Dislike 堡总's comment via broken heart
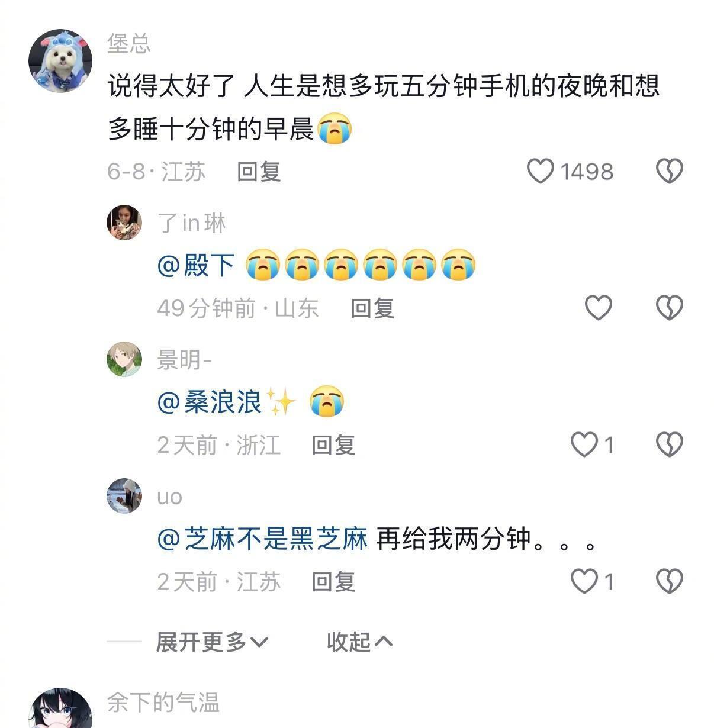 point(669,171)
